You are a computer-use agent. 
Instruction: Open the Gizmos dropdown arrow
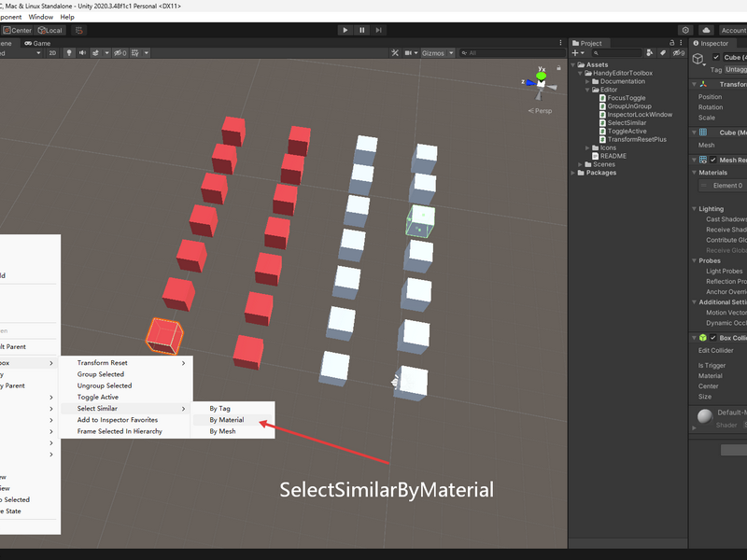point(451,53)
